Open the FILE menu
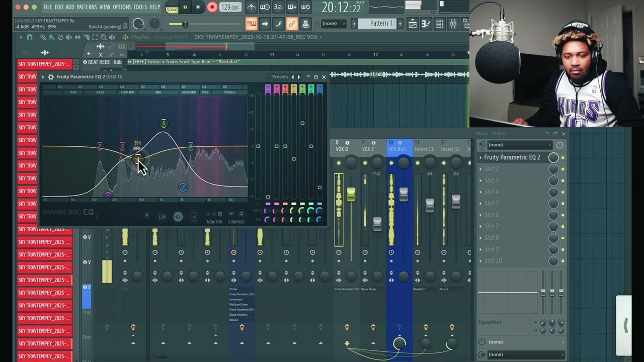 click(x=48, y=7)
